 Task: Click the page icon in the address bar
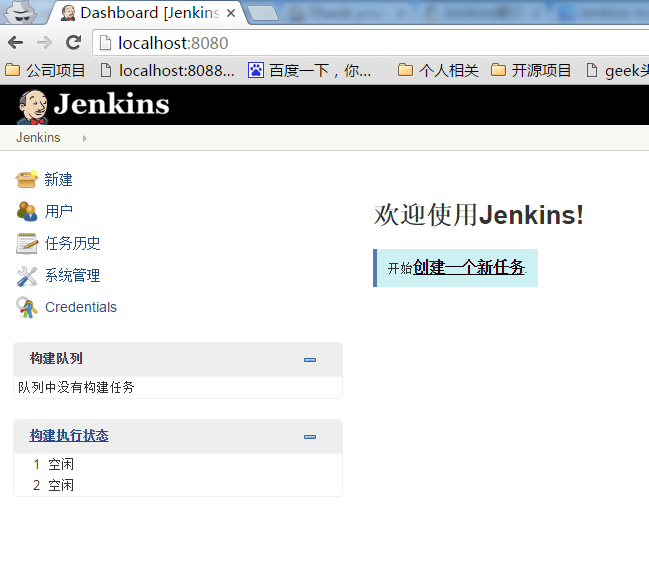pyautogui.click(x=106, y=43)
